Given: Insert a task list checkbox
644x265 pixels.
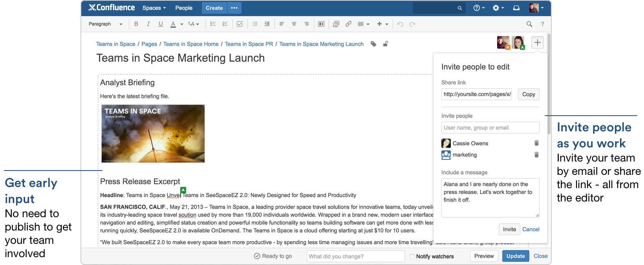Looking at the screenshot, I should click(x=240, y=24).
